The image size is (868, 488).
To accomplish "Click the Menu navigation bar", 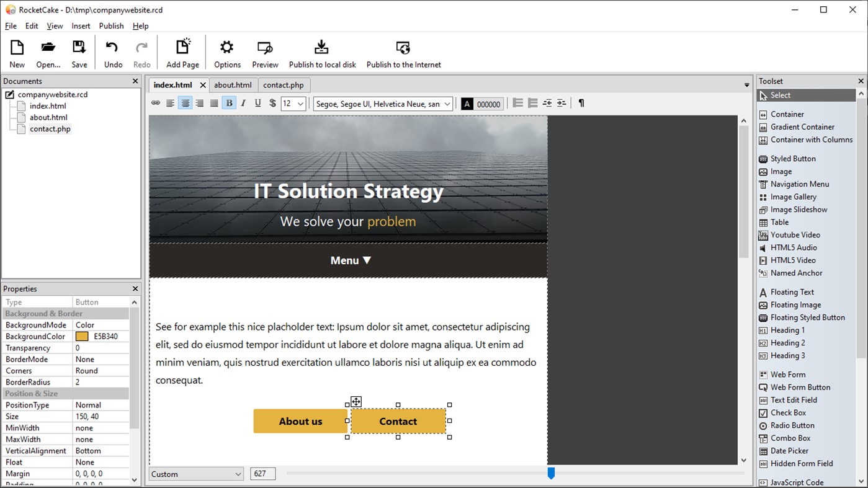I will (348, 260).
